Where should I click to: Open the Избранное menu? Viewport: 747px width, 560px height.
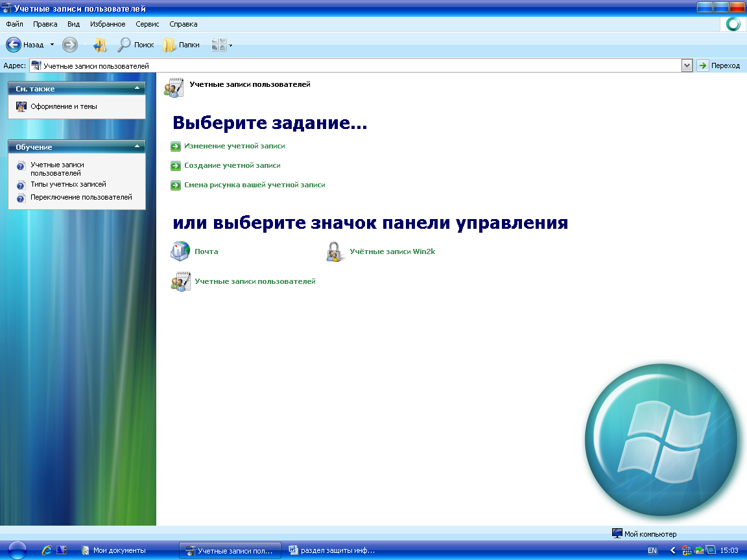[108, 24]
